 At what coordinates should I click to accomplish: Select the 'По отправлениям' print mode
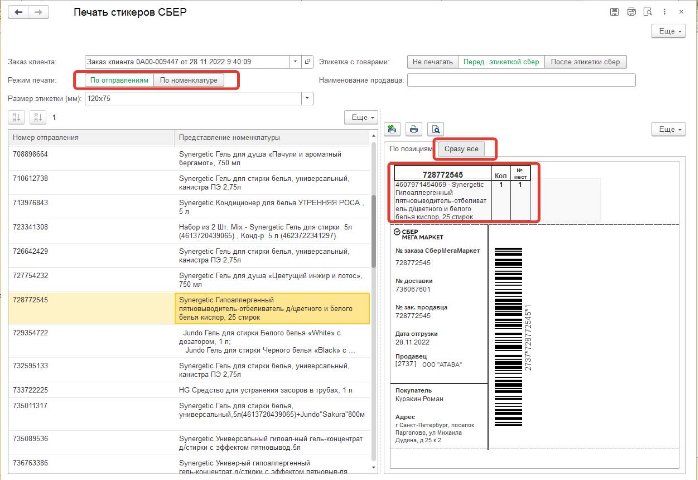click(119, 80)
